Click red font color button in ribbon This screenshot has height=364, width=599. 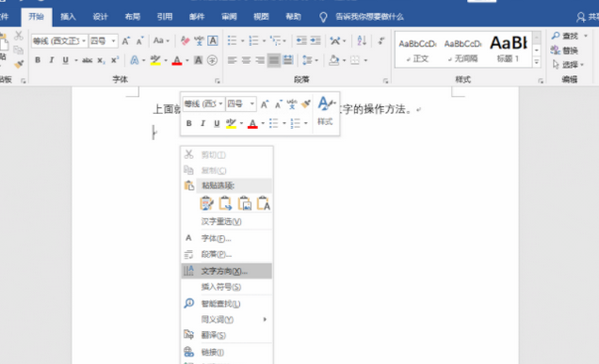tap(176, 60)
